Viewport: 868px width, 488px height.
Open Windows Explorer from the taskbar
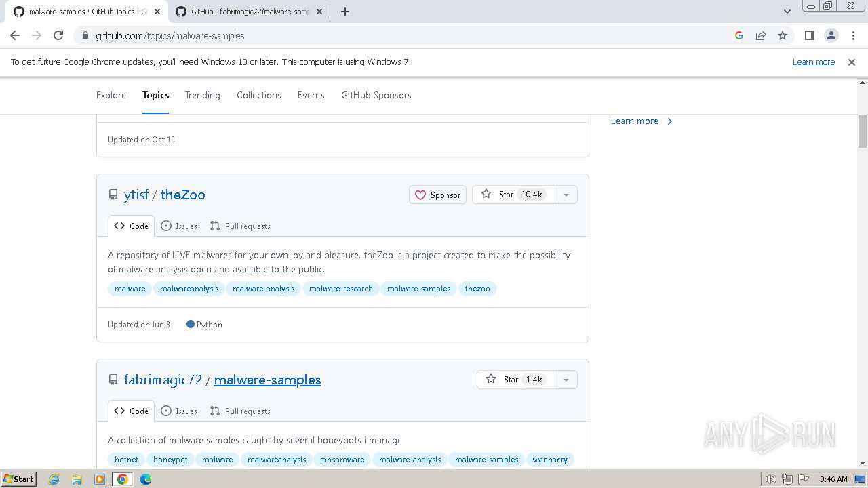[x=77, y=479]
